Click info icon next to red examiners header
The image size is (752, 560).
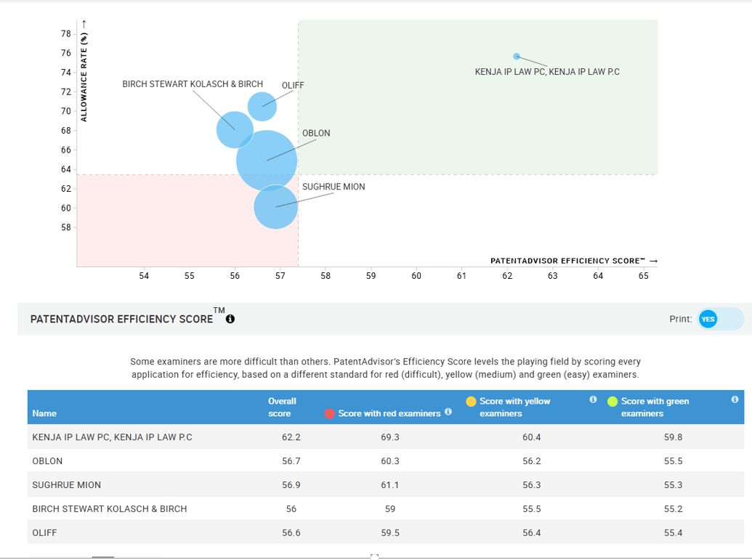click(448, 413)
